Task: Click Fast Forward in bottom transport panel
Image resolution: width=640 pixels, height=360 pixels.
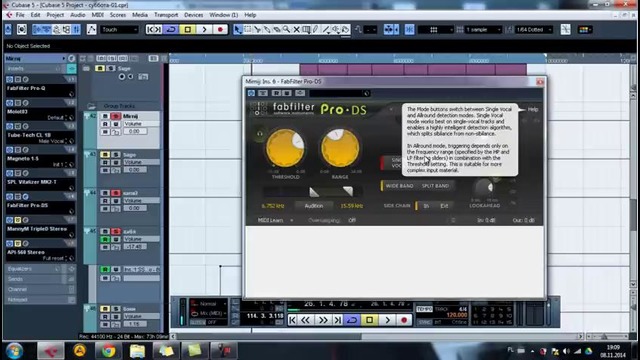Action: coord(322,320)
